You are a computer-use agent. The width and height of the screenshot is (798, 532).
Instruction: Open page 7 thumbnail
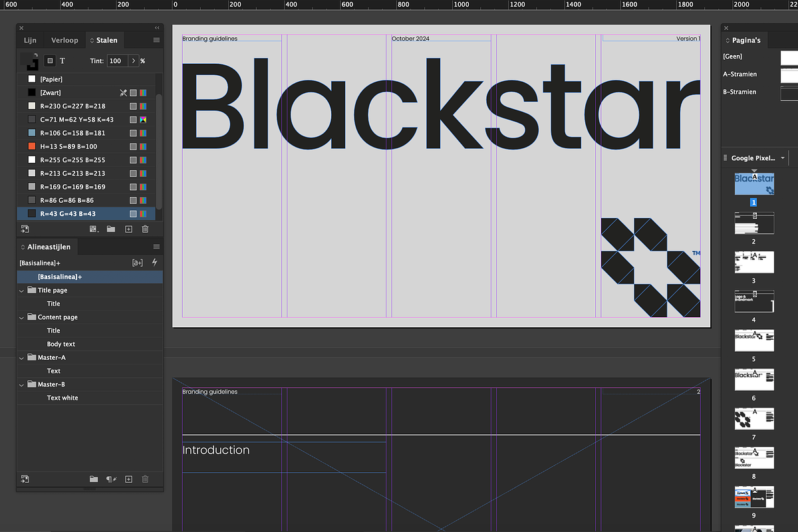tap(754, 418)
